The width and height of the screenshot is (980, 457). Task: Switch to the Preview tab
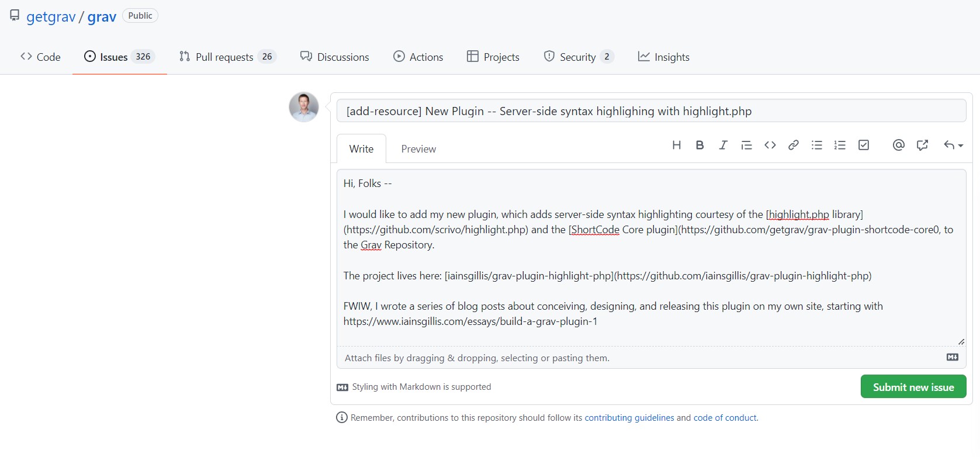(418, 148)
